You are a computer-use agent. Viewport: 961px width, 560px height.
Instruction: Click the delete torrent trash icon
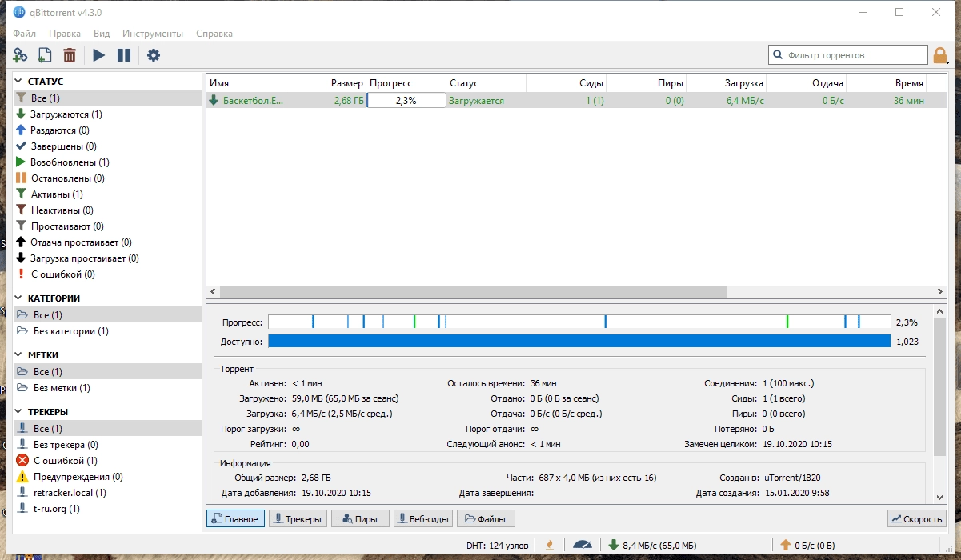click(70, 55)
